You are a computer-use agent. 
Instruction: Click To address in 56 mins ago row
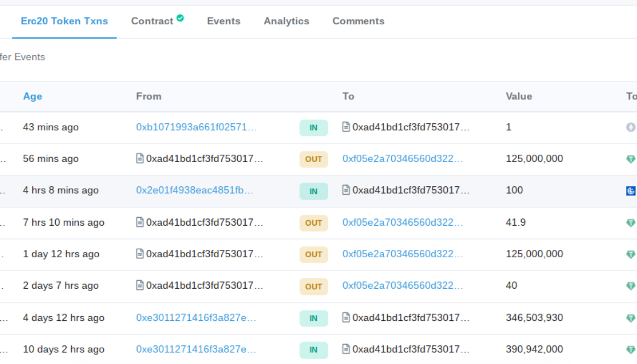(402, 159)
